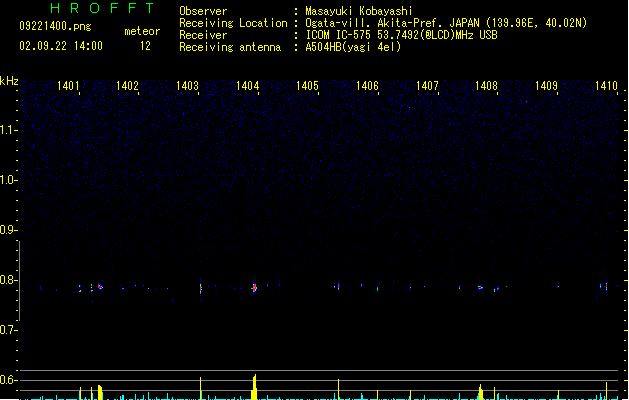The image size is (629, 400).
Task: Click the 0.6 kHz axis label
Action: (x=8, y=380)
